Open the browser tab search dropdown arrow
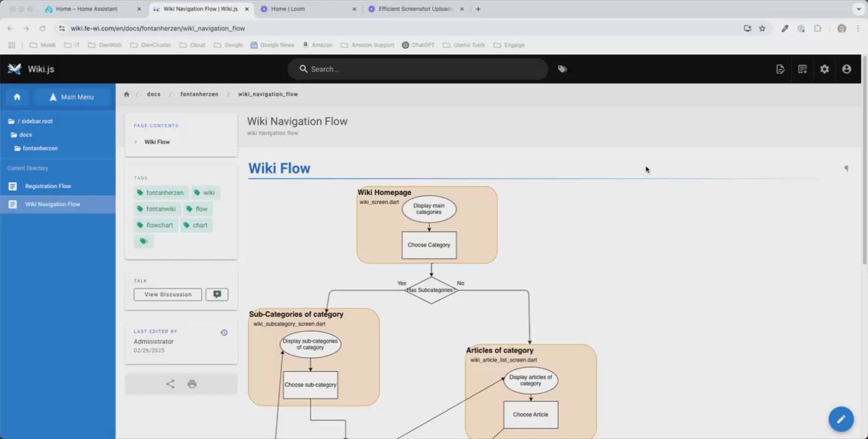Image resolution: width=868 pixels, height=439 pixels. coord(859,9)
